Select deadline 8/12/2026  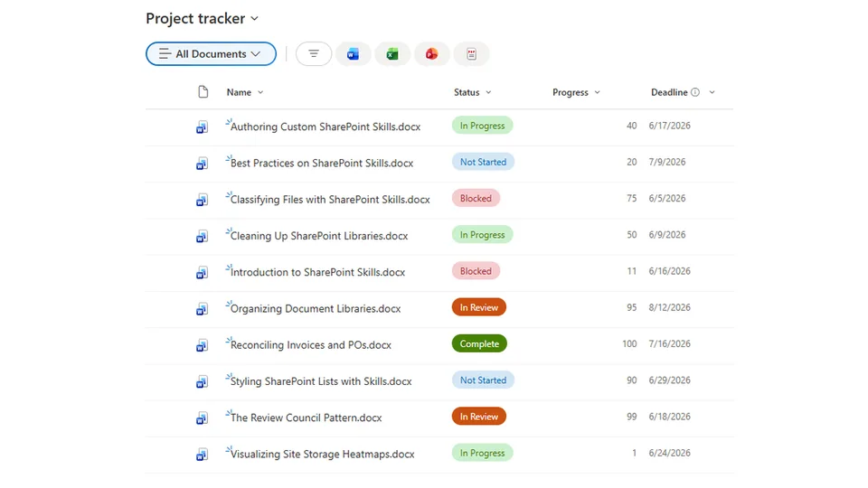tap(670, 307)
